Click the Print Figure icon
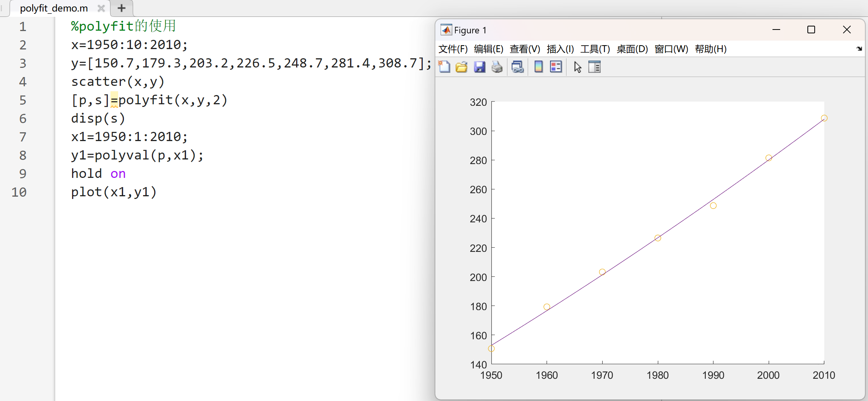This screenshot has height=401, width=868. 497,67
